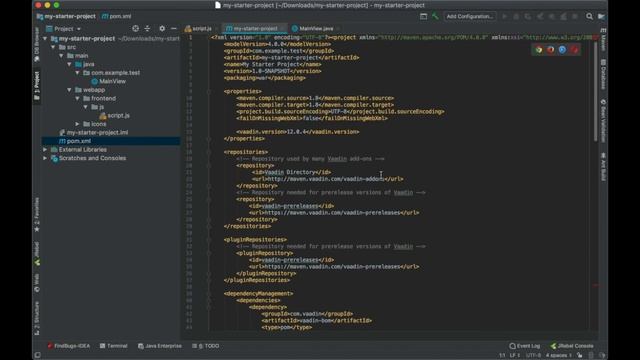
Task: Open the Web tool window on left sidebar
Action: 37,283
